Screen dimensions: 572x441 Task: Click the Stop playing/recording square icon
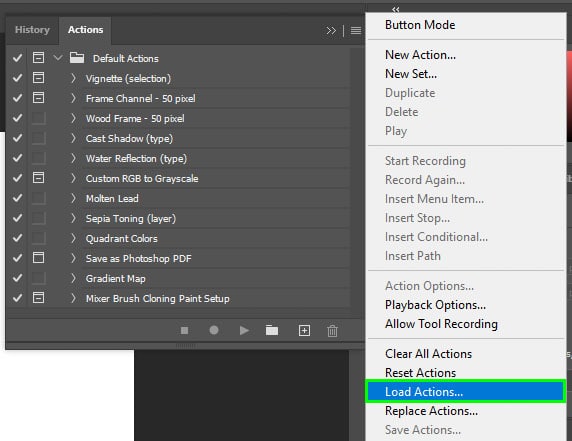point(185,330)
